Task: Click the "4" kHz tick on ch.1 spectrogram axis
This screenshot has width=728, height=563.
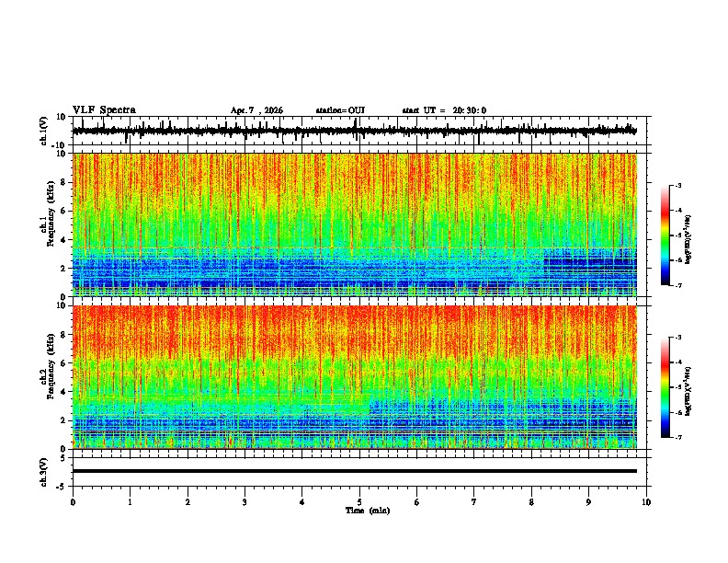Action: (64, 240)
